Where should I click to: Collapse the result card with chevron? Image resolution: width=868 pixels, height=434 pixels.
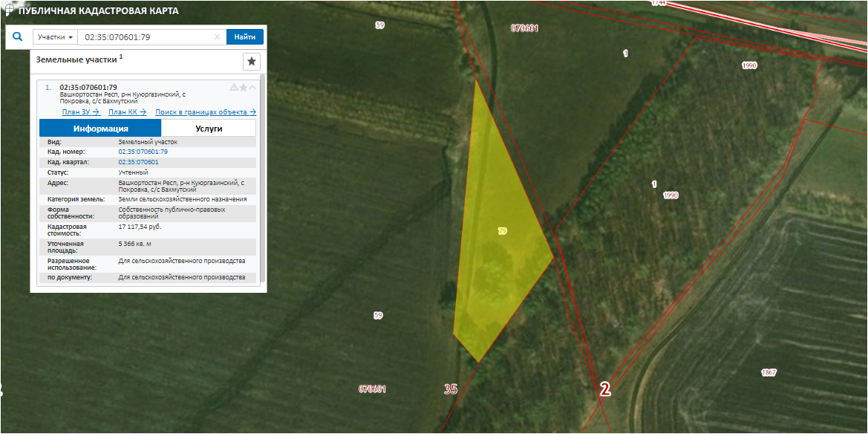click(252, 88)
